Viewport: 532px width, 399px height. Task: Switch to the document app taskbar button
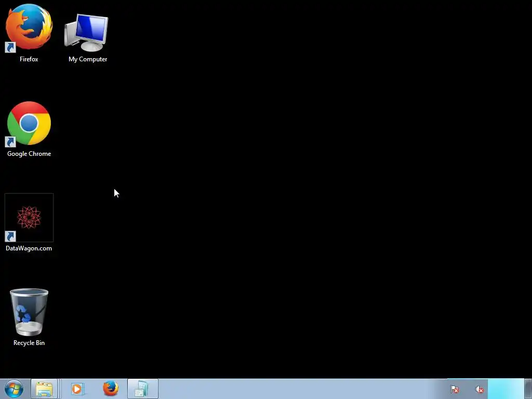point(143,389)
